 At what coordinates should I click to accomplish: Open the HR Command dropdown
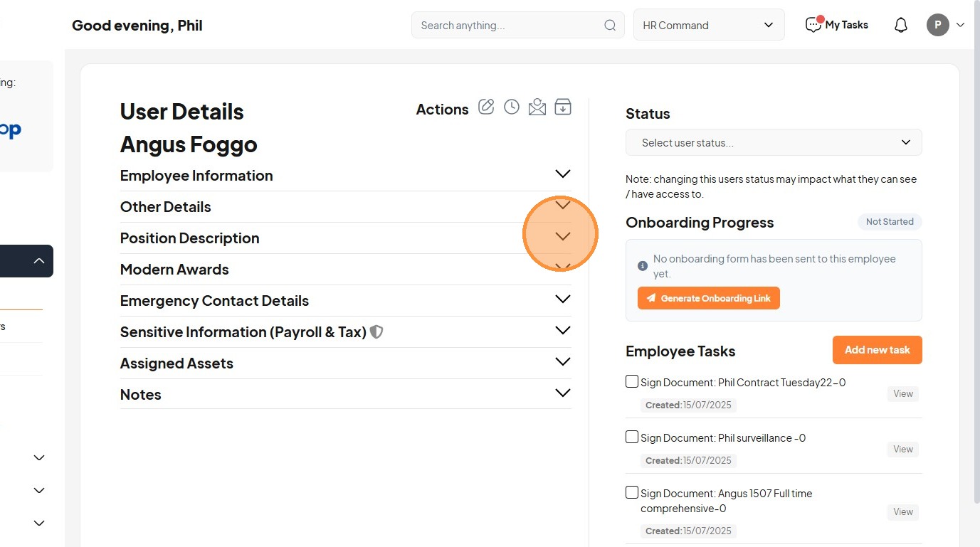coord(708,25)
